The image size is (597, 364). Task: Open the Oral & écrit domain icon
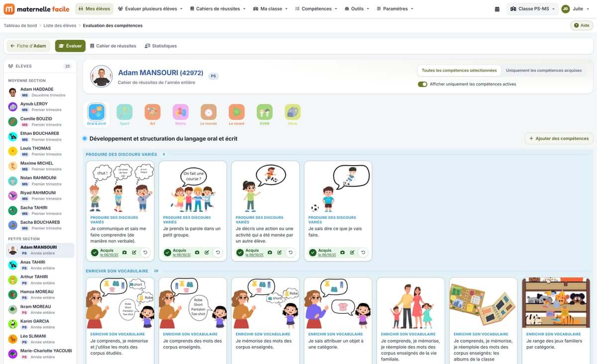(x=97, y=114)
